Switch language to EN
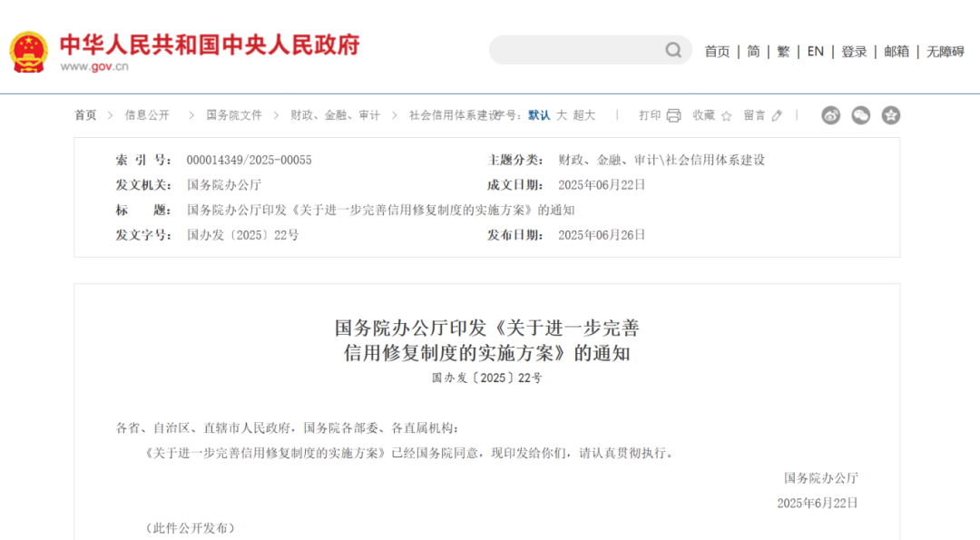Image resolution: width=980 pixels, height=540 pixels. point(815,52)
